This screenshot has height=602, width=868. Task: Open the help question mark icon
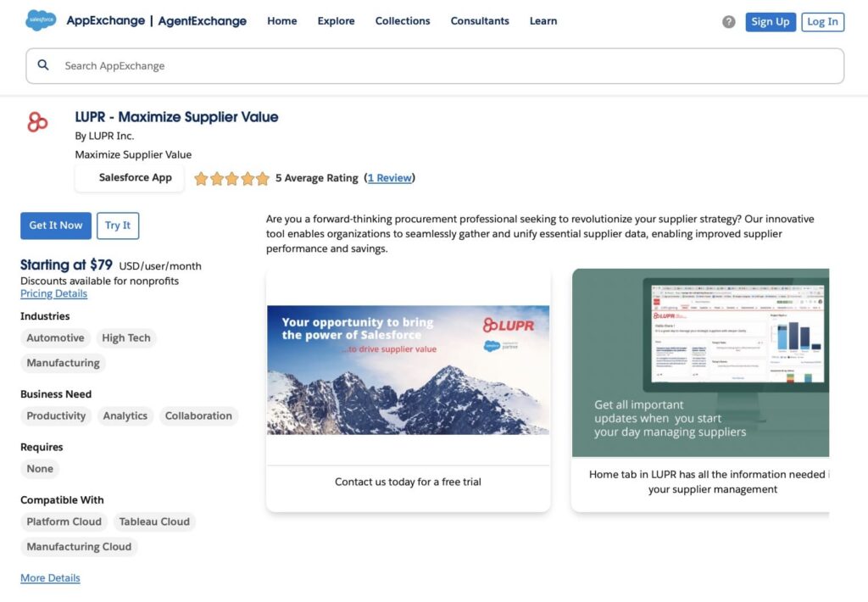(727, 21)
